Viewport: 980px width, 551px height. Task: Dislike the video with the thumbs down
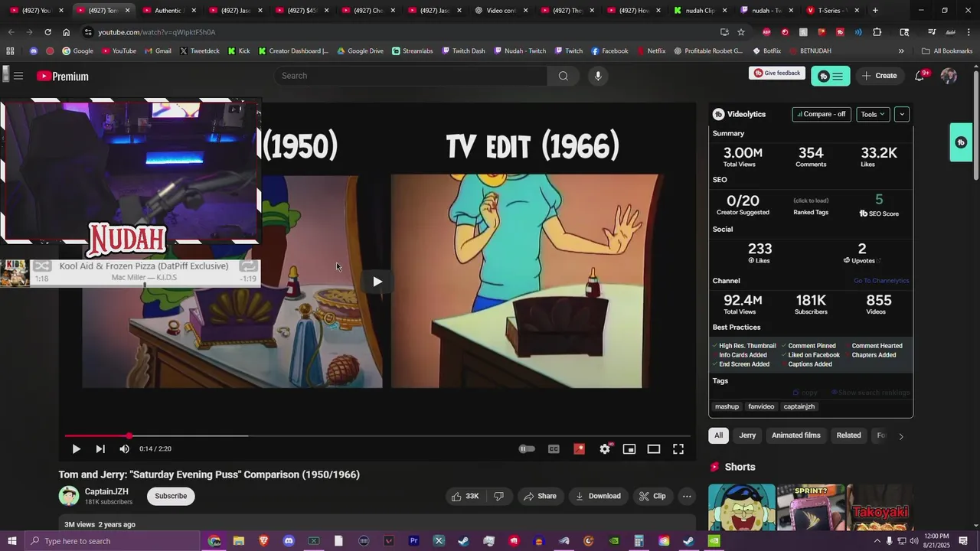[x=498, y=496]
